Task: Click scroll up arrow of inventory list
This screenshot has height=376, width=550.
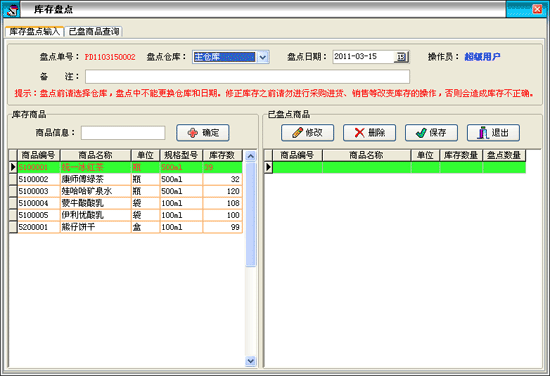Action: click(x=250, y=156)
